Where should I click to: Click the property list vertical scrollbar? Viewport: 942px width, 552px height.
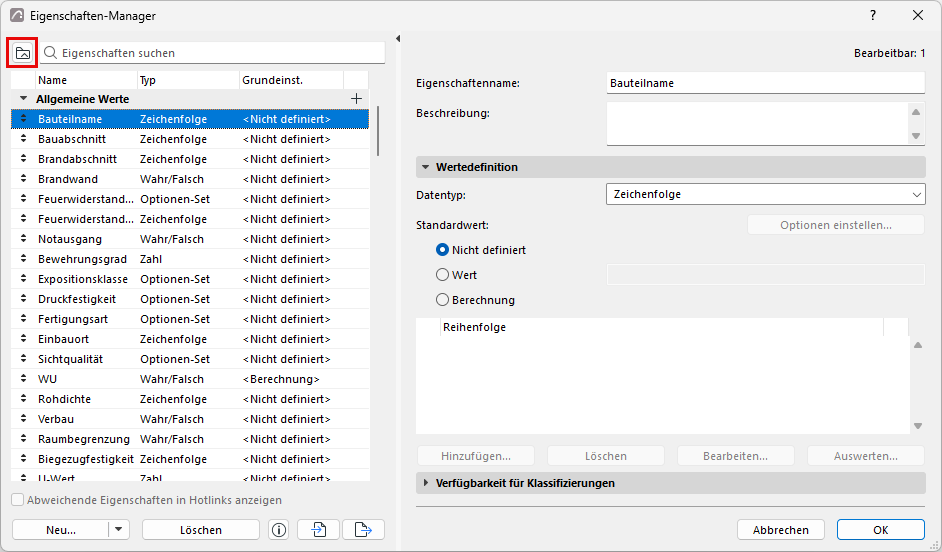coord(378,131)
